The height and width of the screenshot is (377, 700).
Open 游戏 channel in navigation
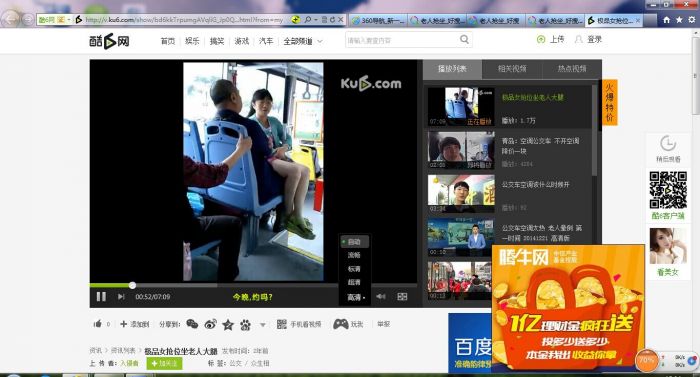click(242, 41)
